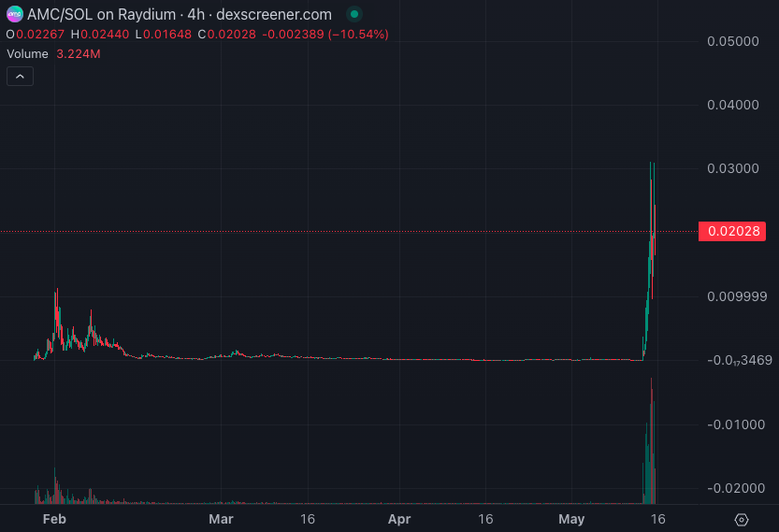The width and height of the screenshot is (779, 532).
Task: Click the 0.03000 price axis label
Action: [x=733, y=168]
